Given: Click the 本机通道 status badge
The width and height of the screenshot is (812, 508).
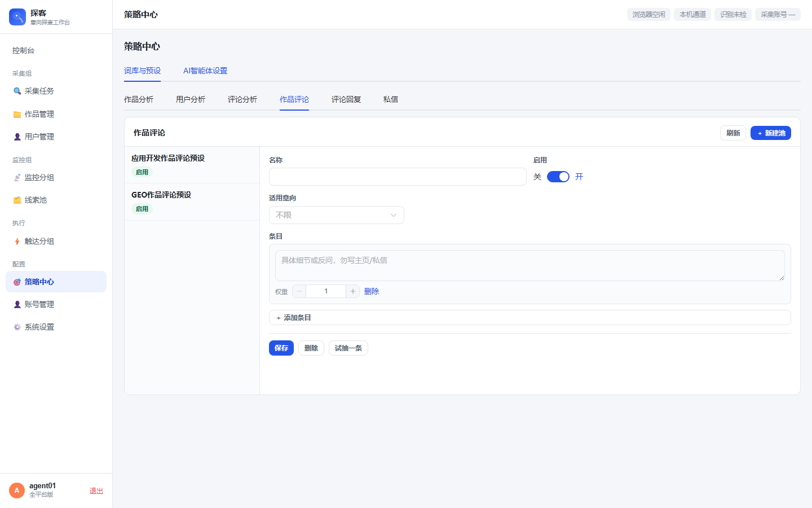Looking at the screenshot, I should point(692,14).
